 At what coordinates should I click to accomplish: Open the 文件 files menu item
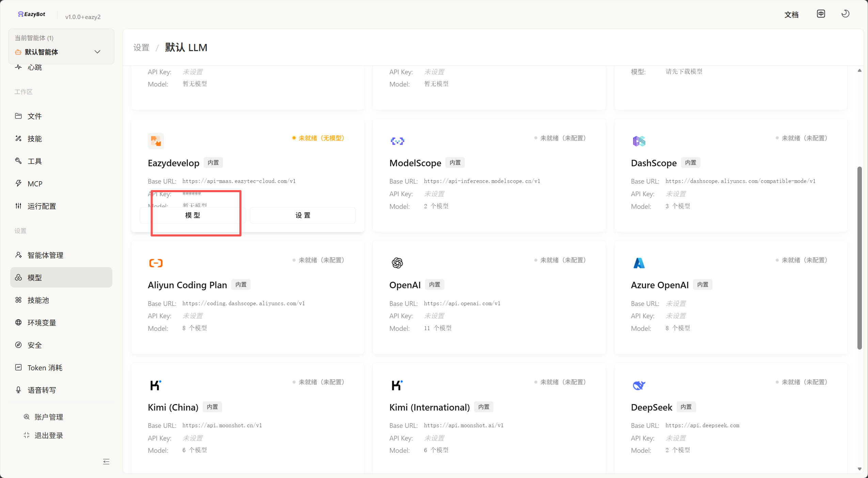coord(61,116)
